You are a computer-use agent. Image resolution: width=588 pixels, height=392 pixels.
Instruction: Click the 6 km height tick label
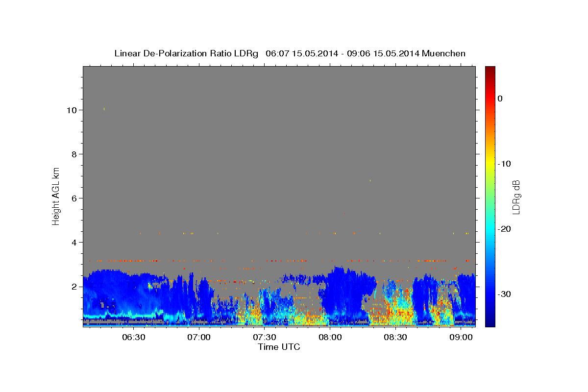(74, 198)
